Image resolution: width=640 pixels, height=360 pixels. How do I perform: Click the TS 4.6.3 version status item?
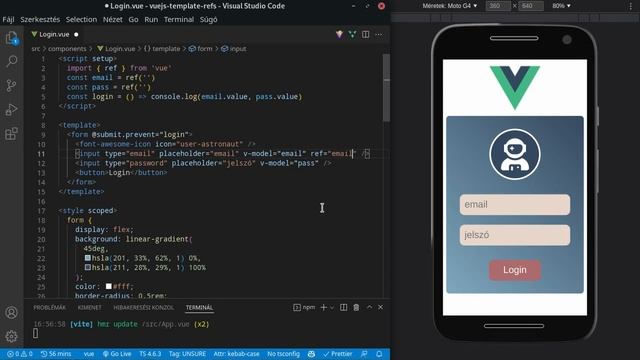(x=150, y=354)
